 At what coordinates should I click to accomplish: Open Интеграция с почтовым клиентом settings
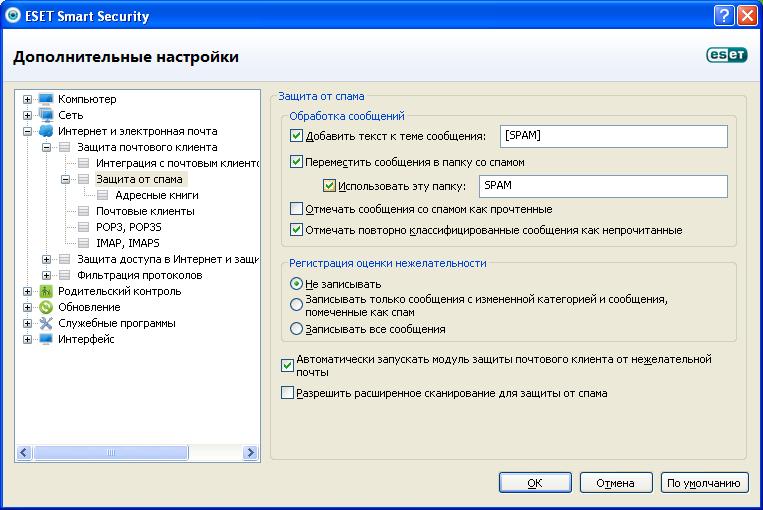[x=177, y=163]
